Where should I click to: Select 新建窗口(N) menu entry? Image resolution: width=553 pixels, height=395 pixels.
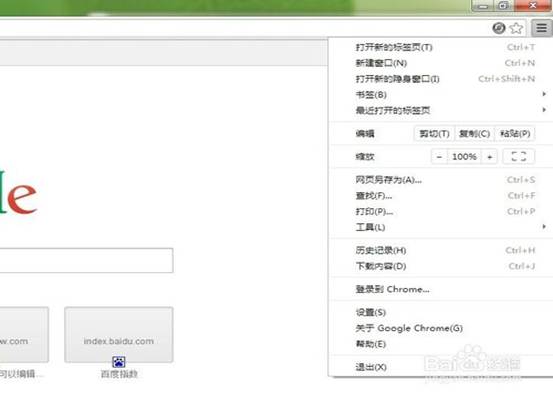pyautogui.click(x=440, y=63)
